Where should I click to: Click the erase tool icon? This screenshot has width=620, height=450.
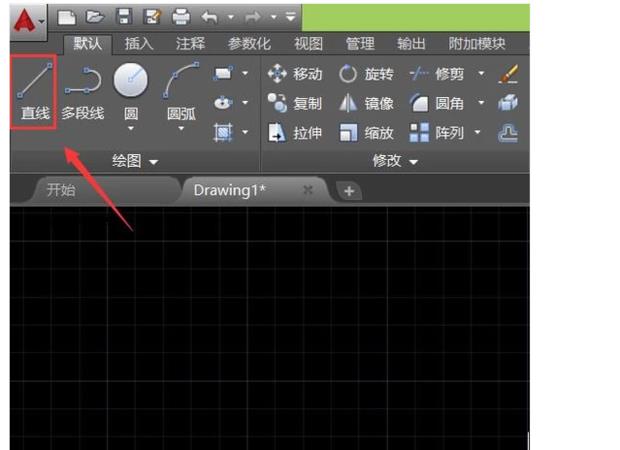coord(508,74)
